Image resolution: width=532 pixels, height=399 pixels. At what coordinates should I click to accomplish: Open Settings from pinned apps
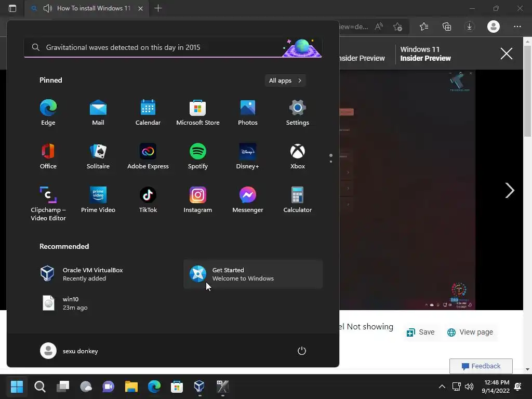pos(298,113)
